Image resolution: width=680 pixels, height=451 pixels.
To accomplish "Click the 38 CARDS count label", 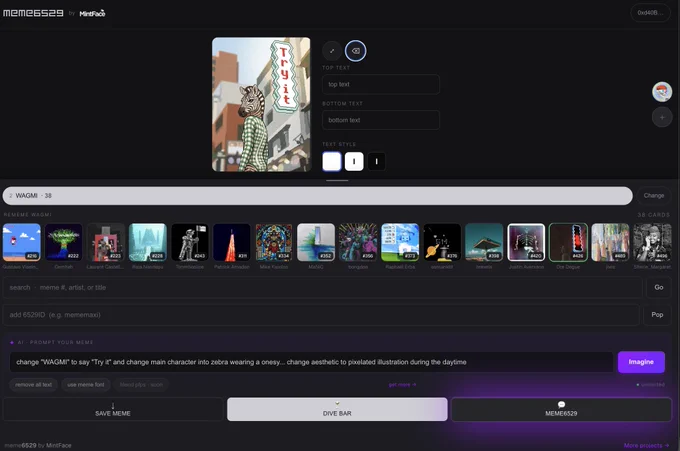I will [654, 215].
